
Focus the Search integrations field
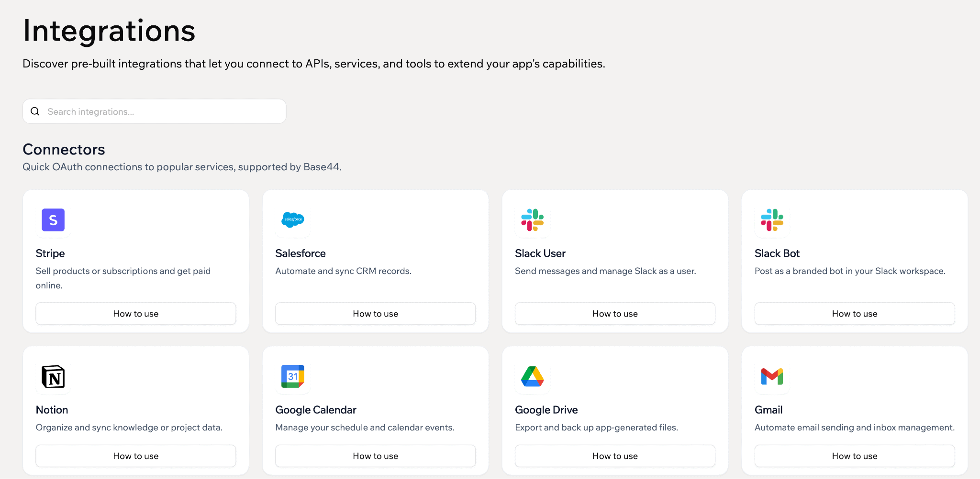click(x=155, y=111)
